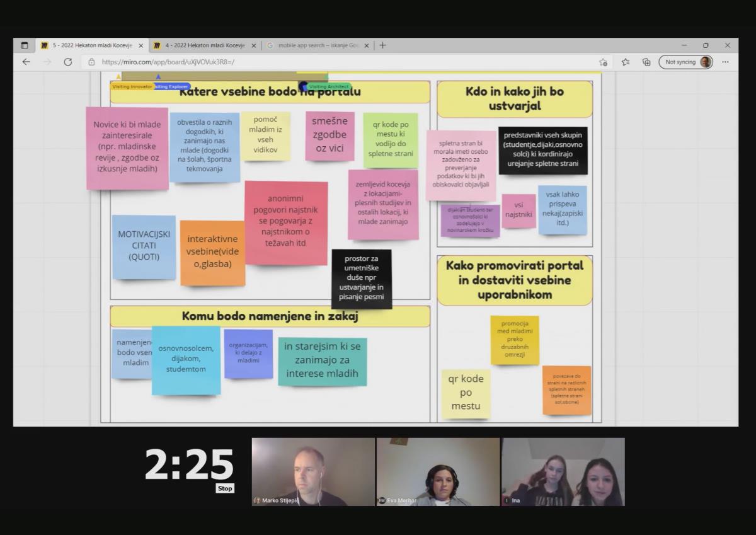Open a new browser tab
Image resolution: width=756 pixels, height=535 pixels.
pyautogui.click(x=382, y=45)
